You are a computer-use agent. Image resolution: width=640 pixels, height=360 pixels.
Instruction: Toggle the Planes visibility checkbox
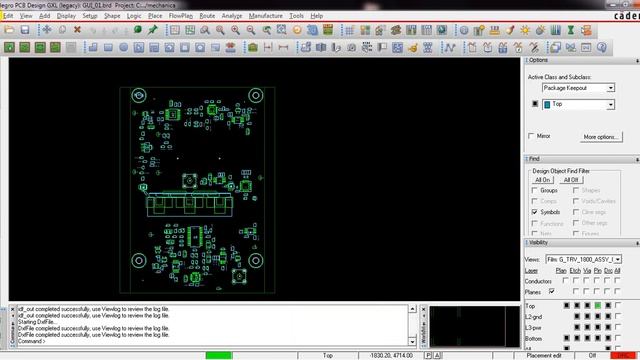[x=552, y=291]
